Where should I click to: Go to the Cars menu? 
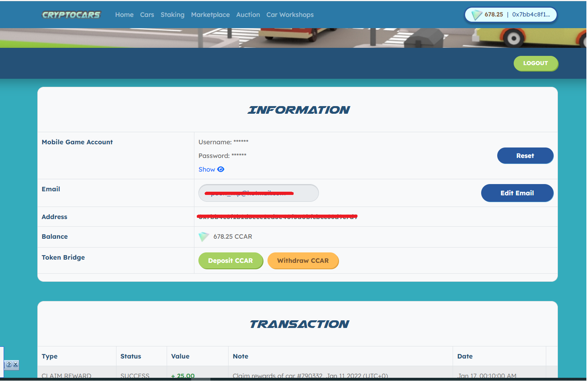tap(147, 15)
